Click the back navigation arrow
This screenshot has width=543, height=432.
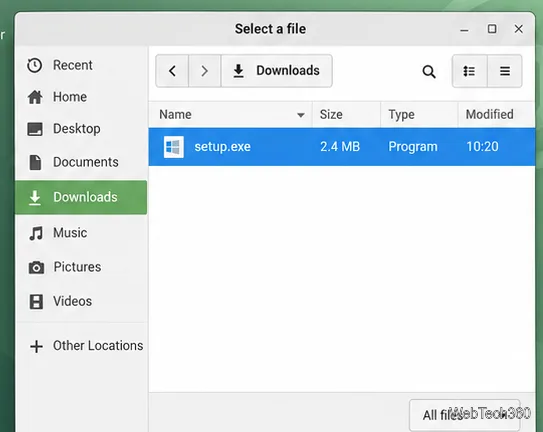click(x=172, y=71)
